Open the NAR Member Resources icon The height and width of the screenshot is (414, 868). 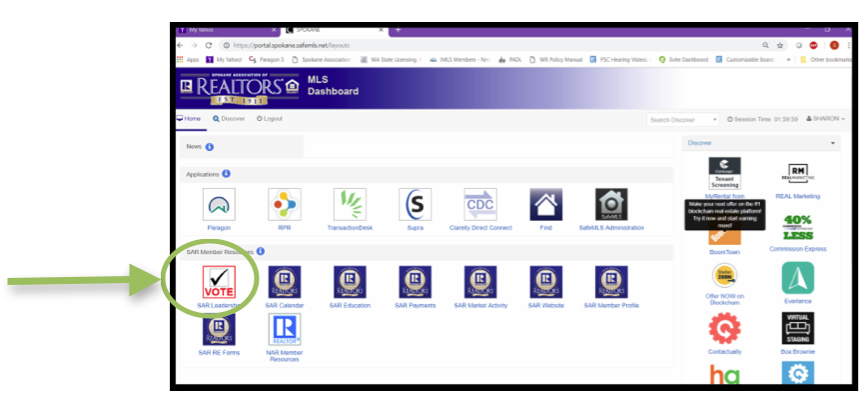point(285,329)
